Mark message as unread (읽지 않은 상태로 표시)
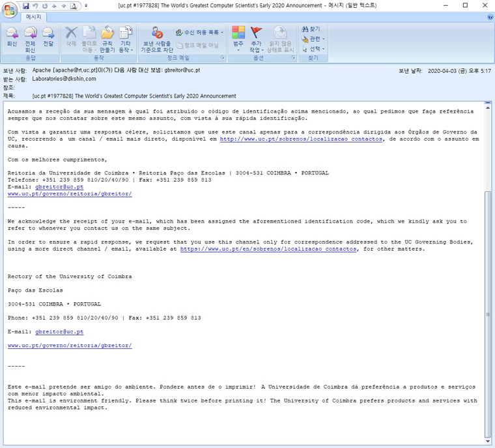 280,39
